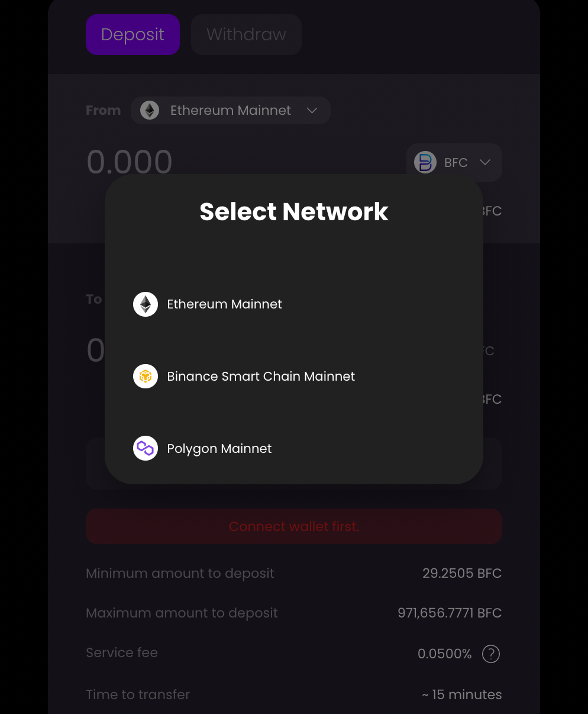Expand the From network dropdown chevron
This screenshot has height=714, width=588.
[x=312, y=110]
